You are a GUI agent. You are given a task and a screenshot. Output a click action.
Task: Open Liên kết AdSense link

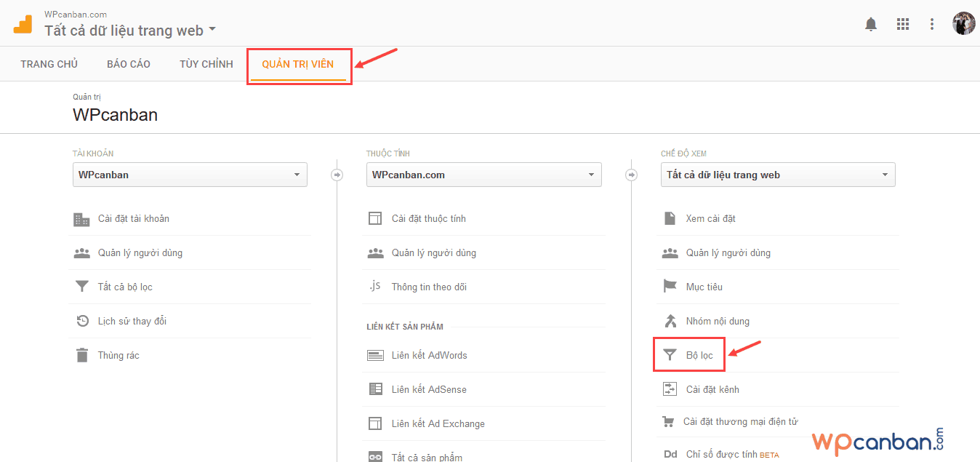click(x=429, y=389)
